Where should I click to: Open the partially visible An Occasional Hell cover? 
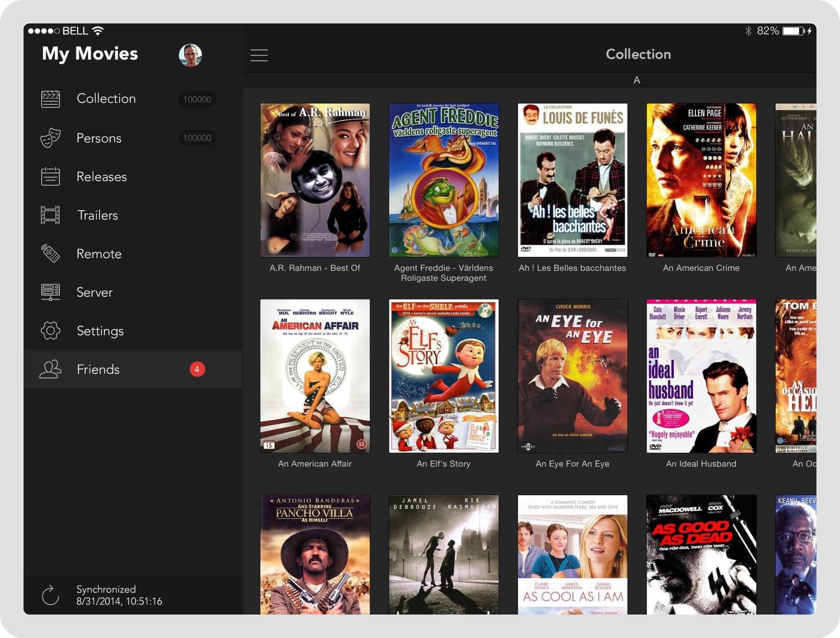[x=796, y=376]
